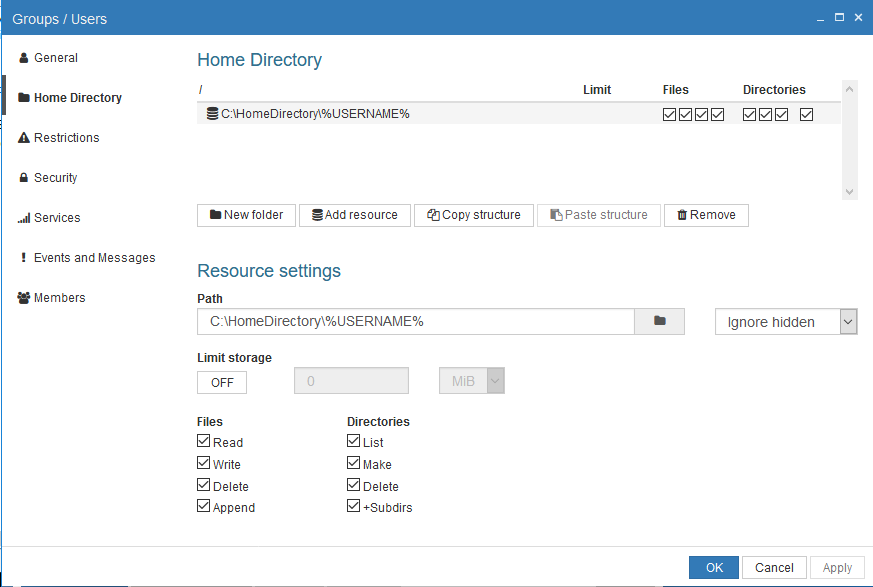This screenshot has width=873, height=587.
Task: Click the New folder button
Action: [247, 215]
